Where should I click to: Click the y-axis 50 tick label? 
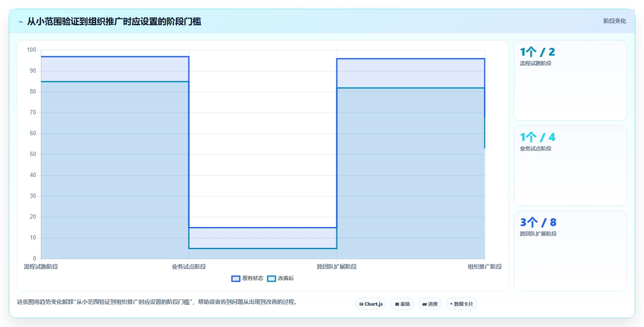pyautogui.click(x=33, y=154)
